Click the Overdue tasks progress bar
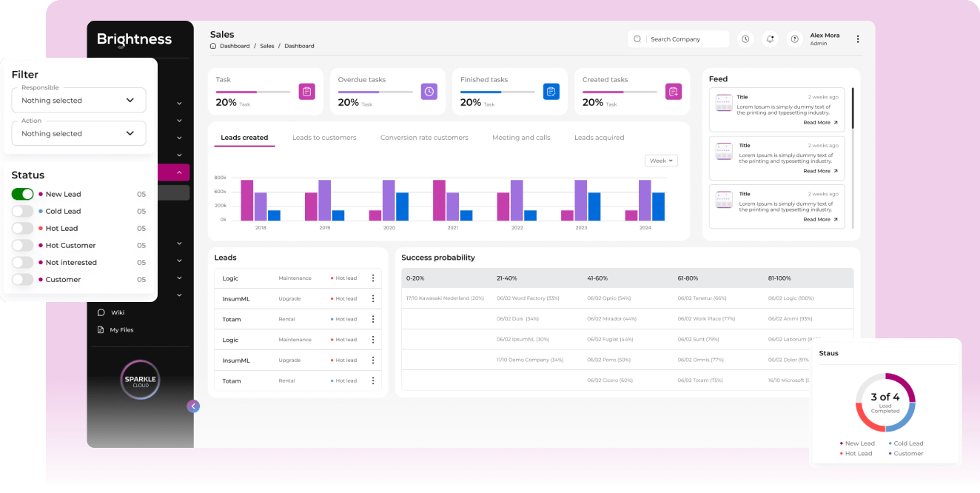 click(375, 92)
